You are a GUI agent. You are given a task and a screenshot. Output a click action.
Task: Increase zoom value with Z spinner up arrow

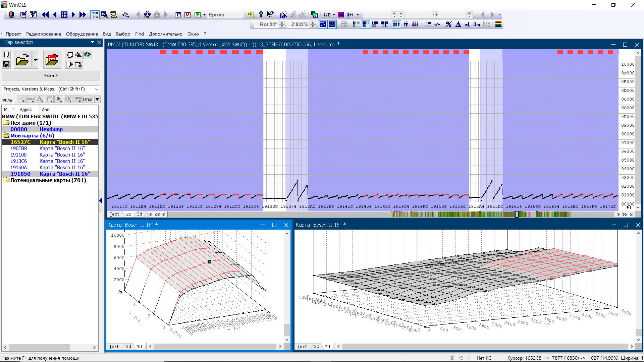pyautogui.click(x=313, y=23)
